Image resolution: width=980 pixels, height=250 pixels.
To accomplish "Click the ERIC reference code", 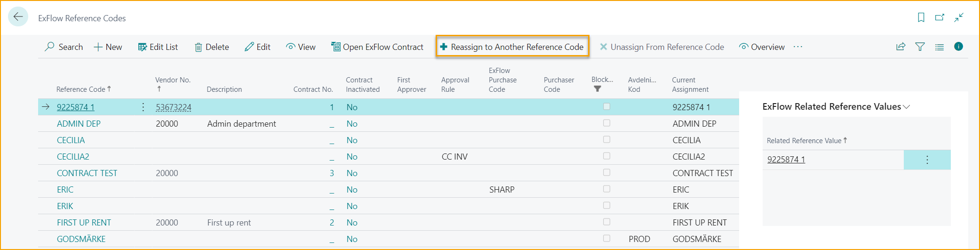I will pyautogui.click(x=65, y=189).
